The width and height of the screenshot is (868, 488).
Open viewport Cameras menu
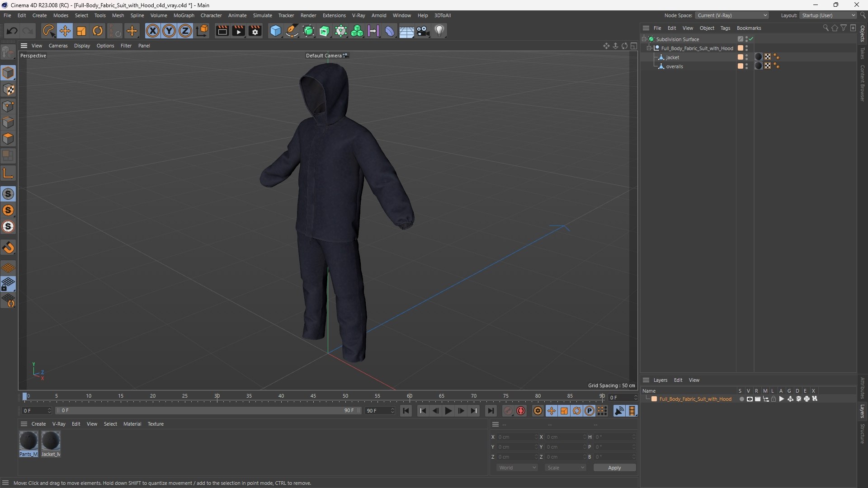point(58,46)
